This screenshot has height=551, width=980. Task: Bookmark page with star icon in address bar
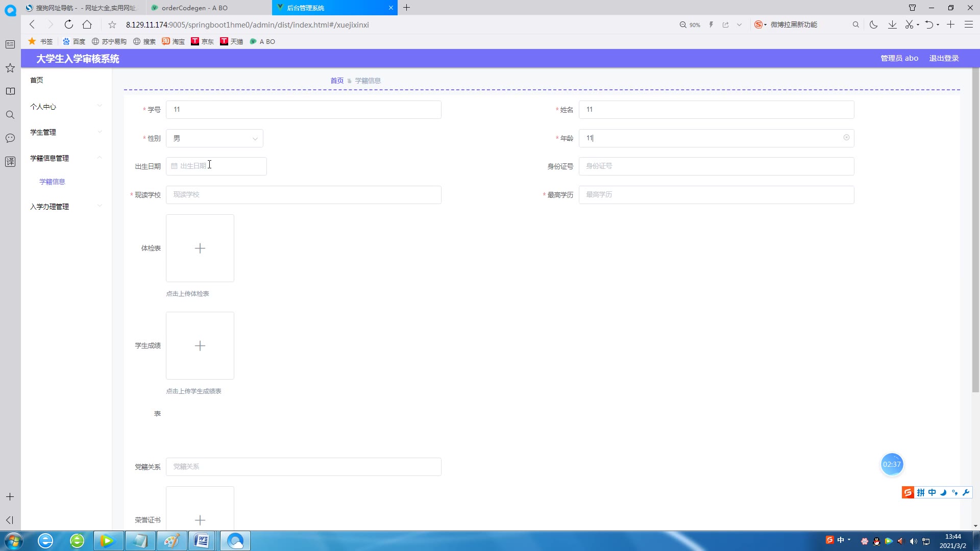pos(112,24)
